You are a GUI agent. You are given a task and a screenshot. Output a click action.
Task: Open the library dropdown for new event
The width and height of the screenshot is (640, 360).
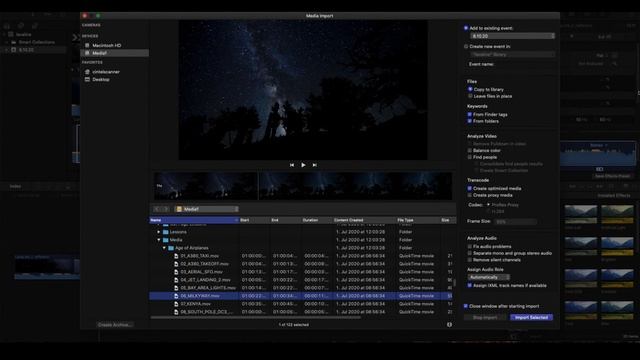(513, 54)
